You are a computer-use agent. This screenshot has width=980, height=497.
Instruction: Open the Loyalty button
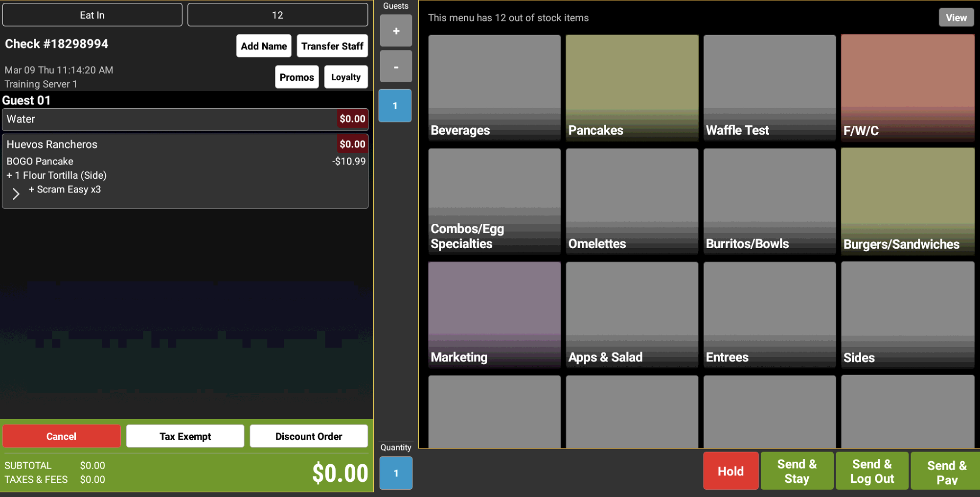[x=346, y=77]
